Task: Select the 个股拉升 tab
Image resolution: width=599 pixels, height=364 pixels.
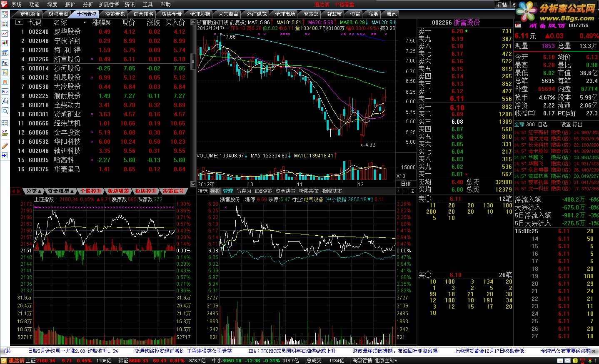Action: click(x=91, y=191)
